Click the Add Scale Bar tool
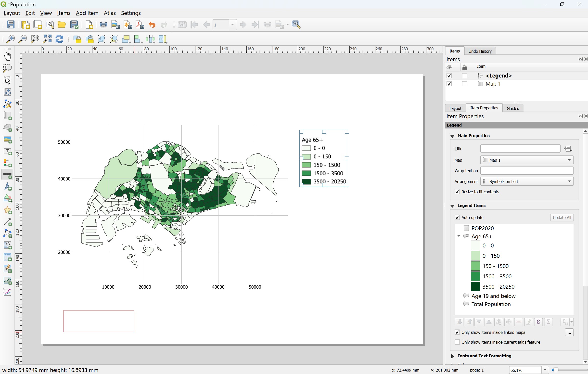Image resolution: width=588 pixels, height=374 pixels. [8, 175]
